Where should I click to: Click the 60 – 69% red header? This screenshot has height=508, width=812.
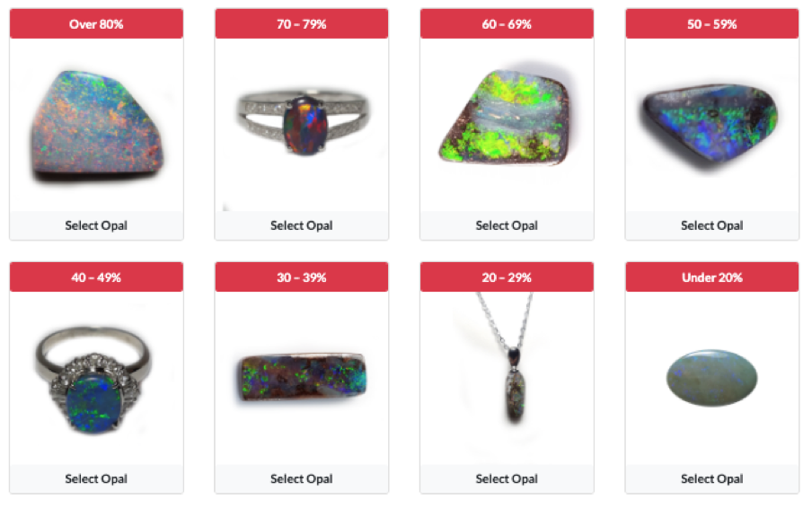(507, 24)
